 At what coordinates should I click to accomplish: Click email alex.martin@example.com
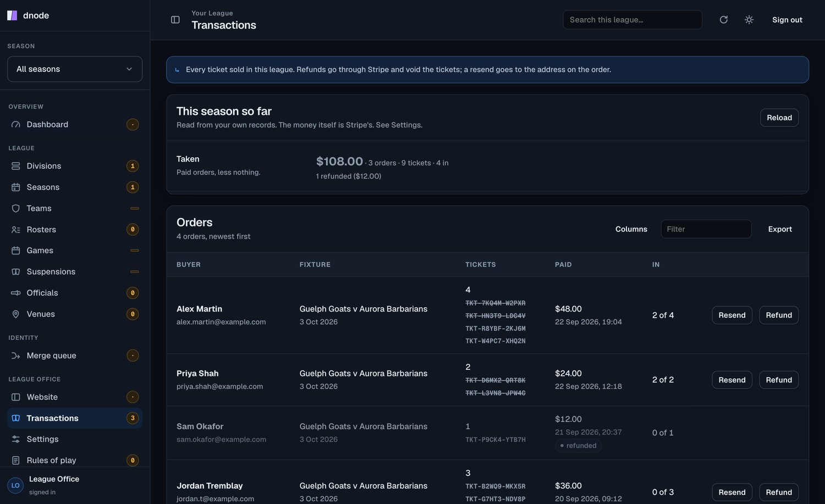(221, 322)
